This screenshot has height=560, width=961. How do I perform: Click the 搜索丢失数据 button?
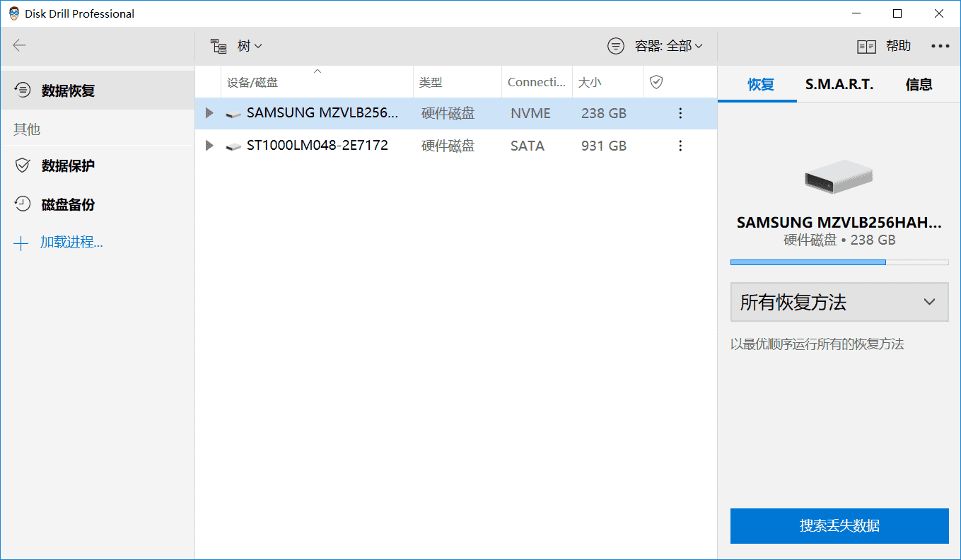pyautogui.click(x=839, y=526)
